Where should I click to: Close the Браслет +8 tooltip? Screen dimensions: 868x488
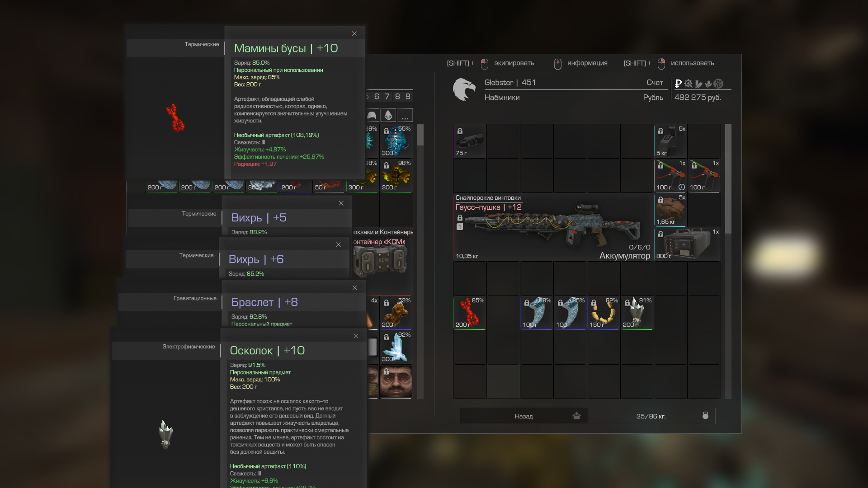coord(355,288)
